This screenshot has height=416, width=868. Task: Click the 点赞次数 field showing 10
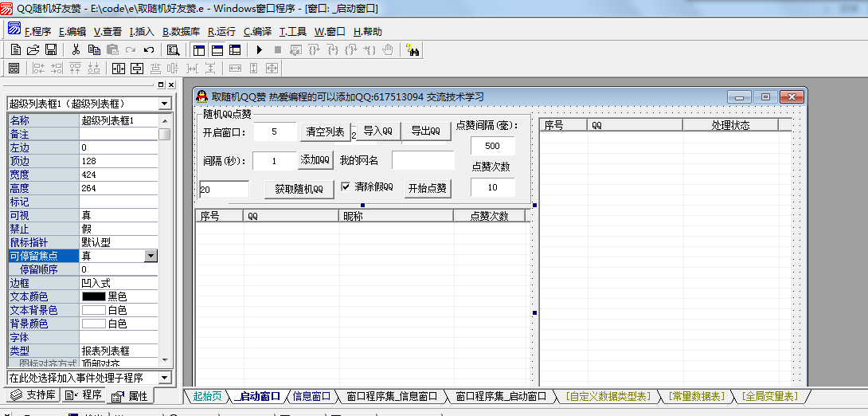click(x=493, y=187)
